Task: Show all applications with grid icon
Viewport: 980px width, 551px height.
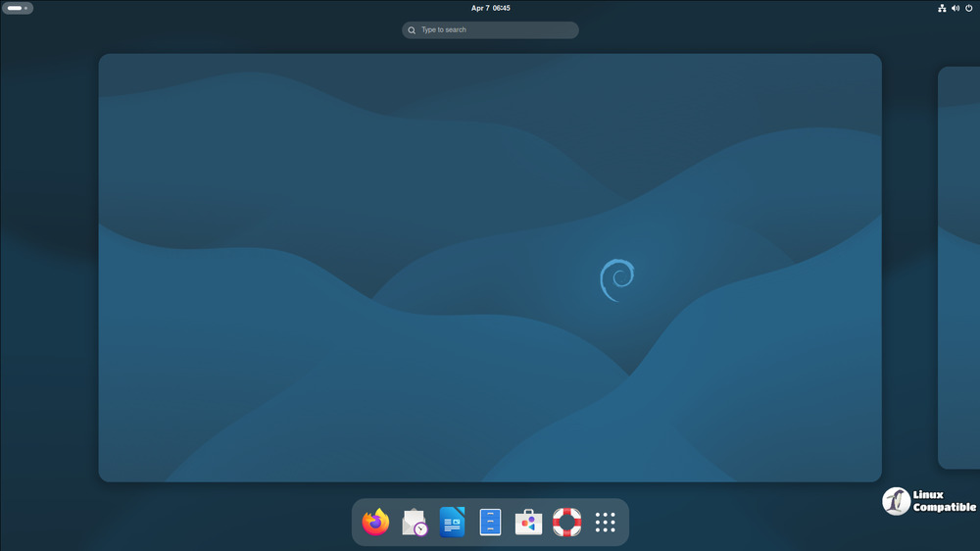Action: click(x=605, y=523)
